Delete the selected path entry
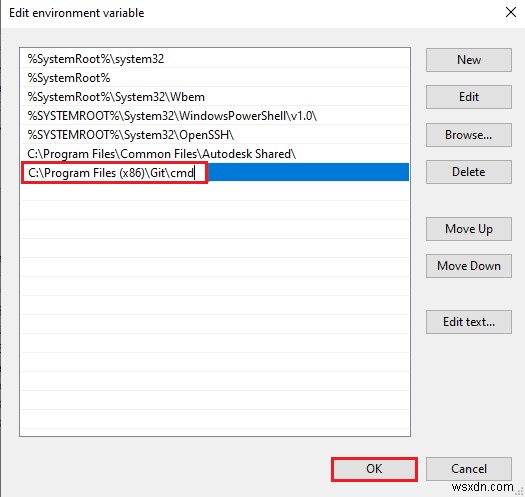The image size is (525, 497). click(468, 172)
